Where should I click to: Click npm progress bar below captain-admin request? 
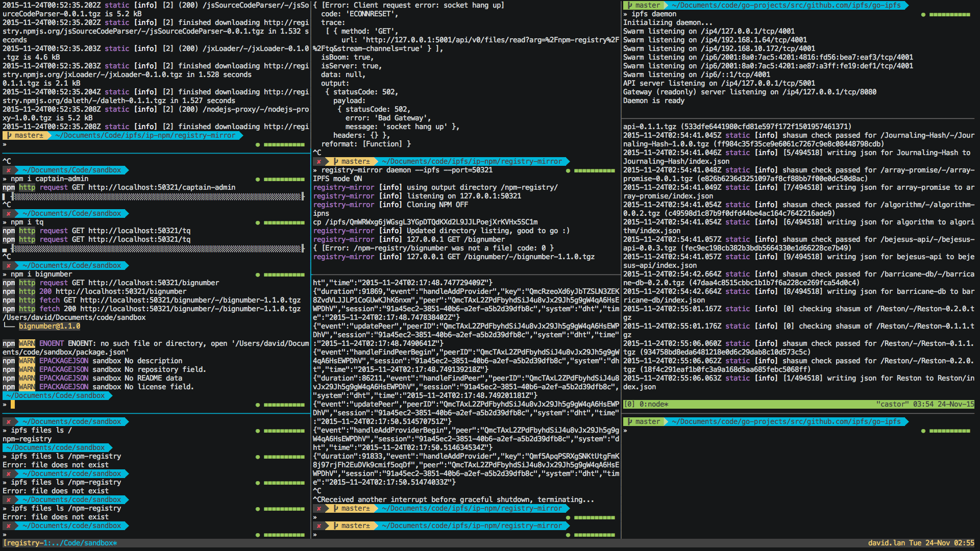point(157,197)
